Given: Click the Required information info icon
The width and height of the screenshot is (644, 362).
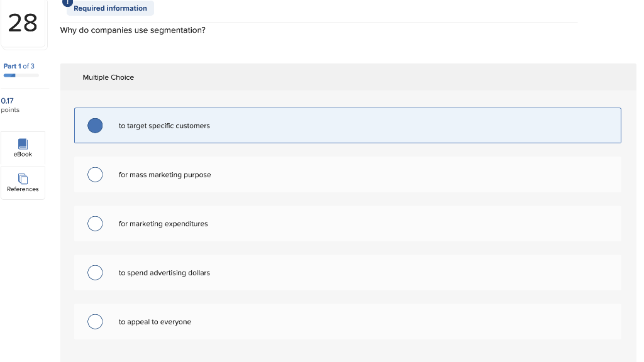Looking at the screenshot, I should tap(67, 3).
